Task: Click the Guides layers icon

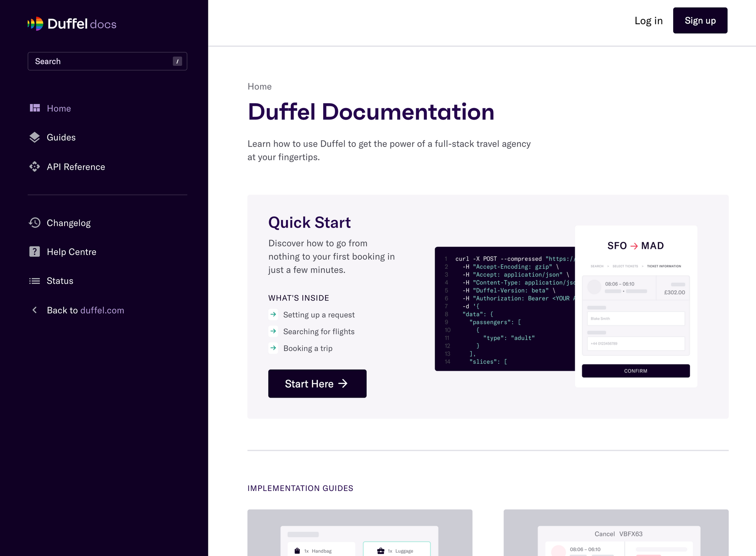Action: tap(35, 137)
